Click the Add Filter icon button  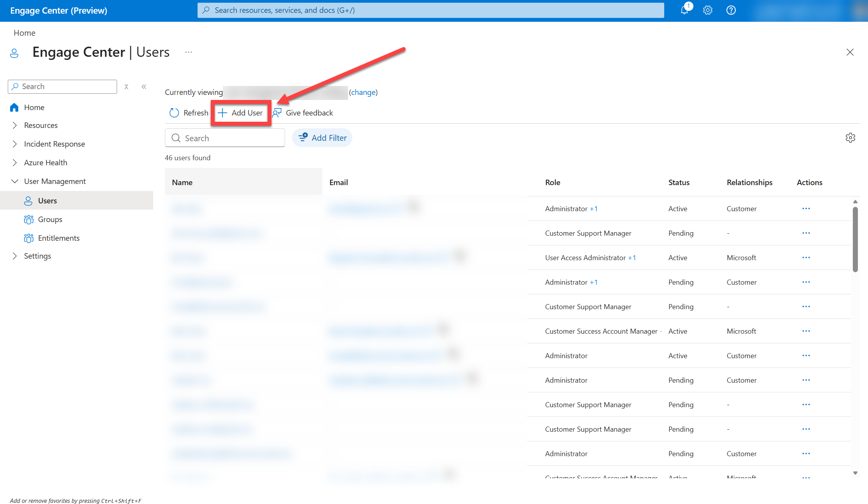point(322,138)
